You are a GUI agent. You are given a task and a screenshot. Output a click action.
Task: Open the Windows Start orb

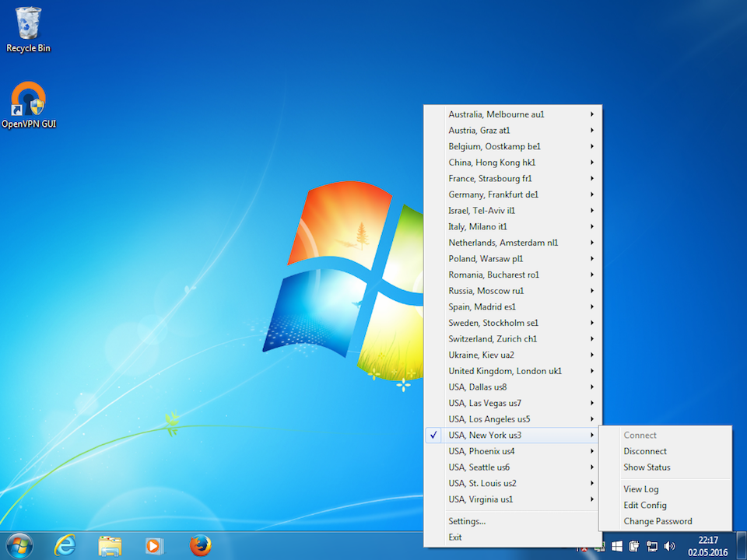click(x=19, y=546)
